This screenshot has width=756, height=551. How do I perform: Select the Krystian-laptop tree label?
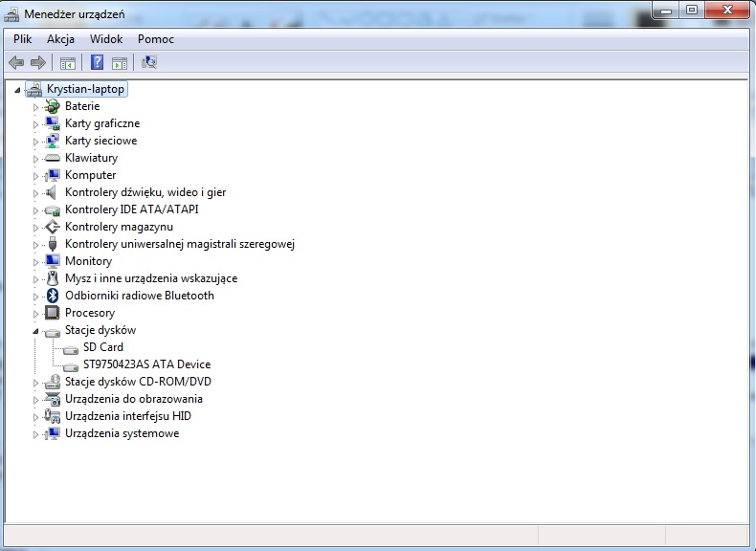coord(85,89)
